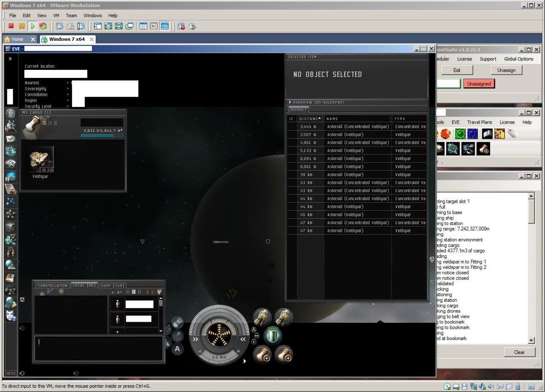Open the EVE sidebar Assets cube icon
545x392 pixels.
[11, 227]
